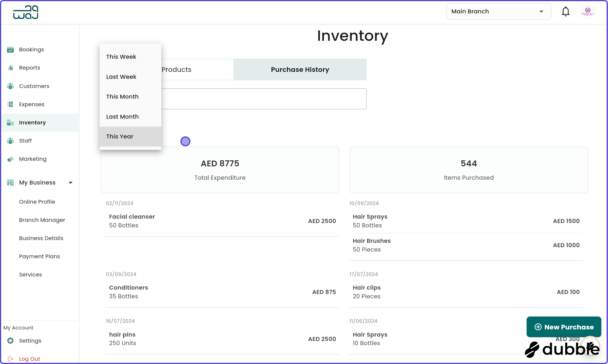Open the Payment Plans page
Viewport: 608px width, 364px height.
point(39,256)
